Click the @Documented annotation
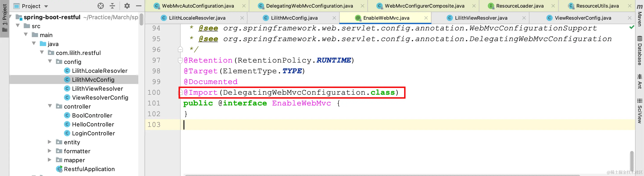The height and width of the screenshot is (176, 644). 211,82
